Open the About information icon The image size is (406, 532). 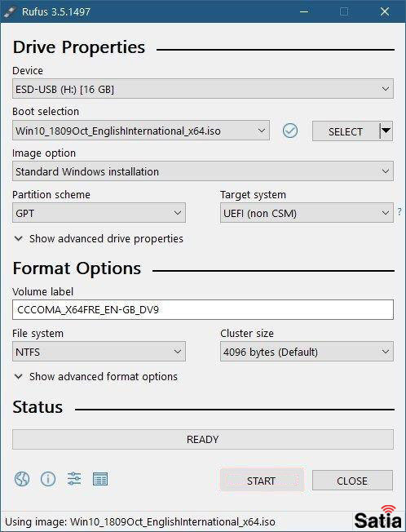coord(48,479)
